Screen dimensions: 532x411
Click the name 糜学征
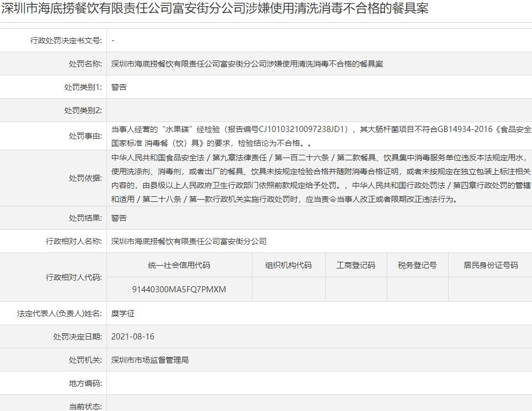click(123, 313)
